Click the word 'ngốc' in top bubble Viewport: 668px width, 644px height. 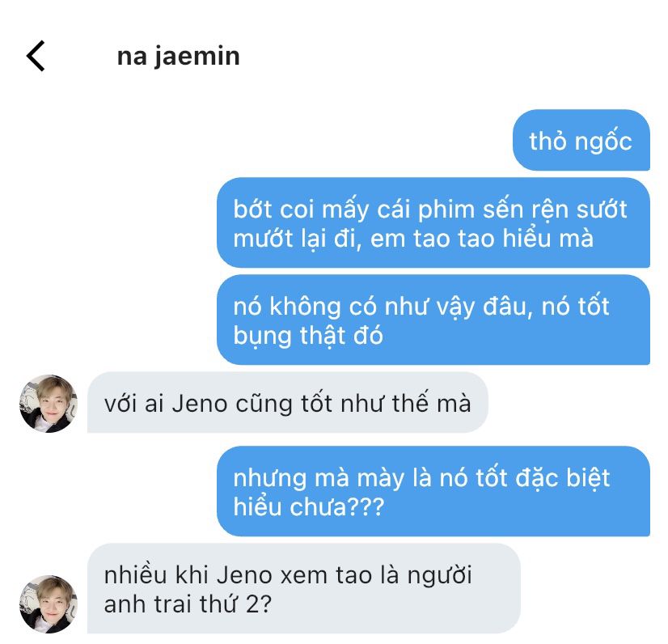coord(603,142)
